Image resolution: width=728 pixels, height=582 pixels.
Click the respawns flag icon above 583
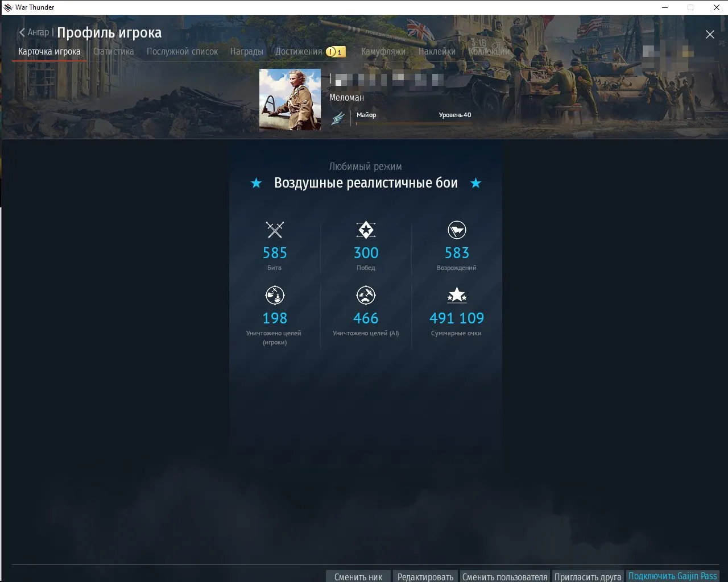[457, 230]
